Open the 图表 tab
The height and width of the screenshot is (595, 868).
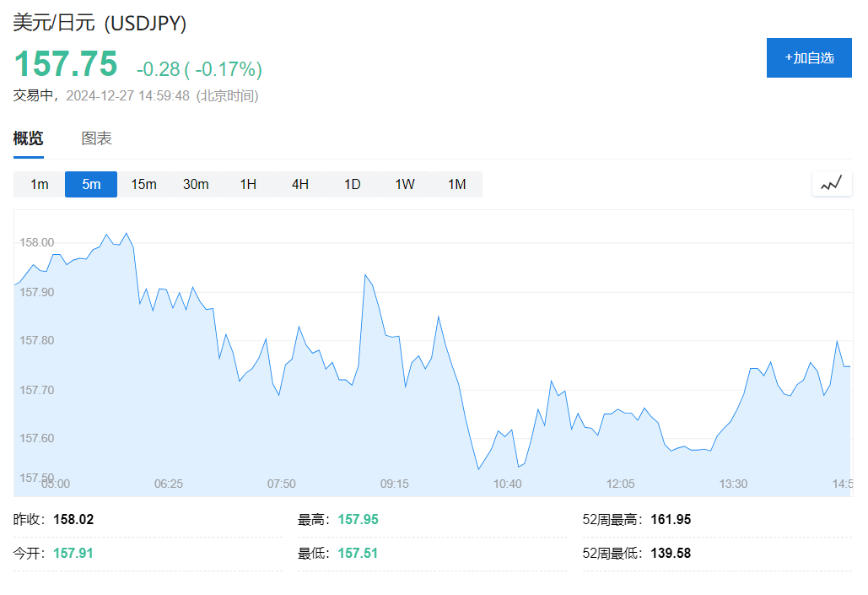[96, 139]
